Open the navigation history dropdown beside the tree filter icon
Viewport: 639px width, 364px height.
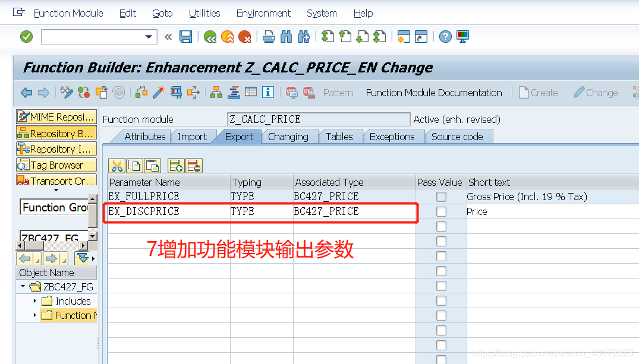point(93,258)
